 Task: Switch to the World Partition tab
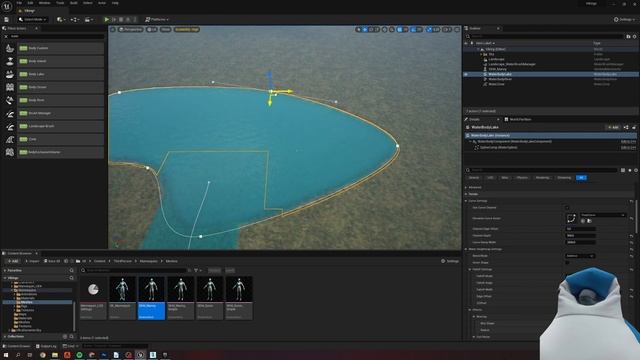click(518, 119)
